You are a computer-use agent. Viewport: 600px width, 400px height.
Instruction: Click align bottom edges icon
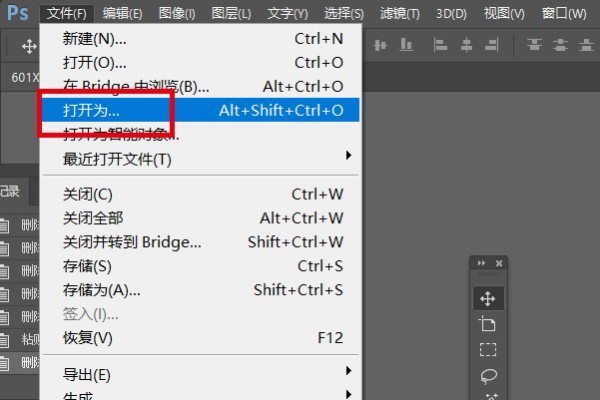click(406, 45)
